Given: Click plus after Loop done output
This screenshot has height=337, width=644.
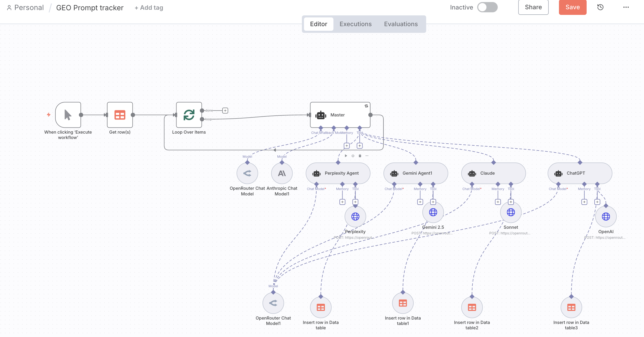Looking at the screenshot, I should click(225, 111).
